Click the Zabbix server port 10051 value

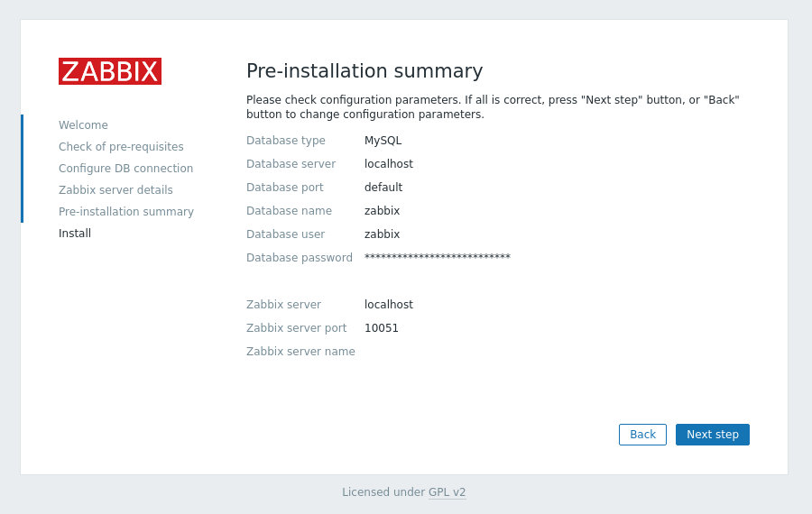(382, 328)
